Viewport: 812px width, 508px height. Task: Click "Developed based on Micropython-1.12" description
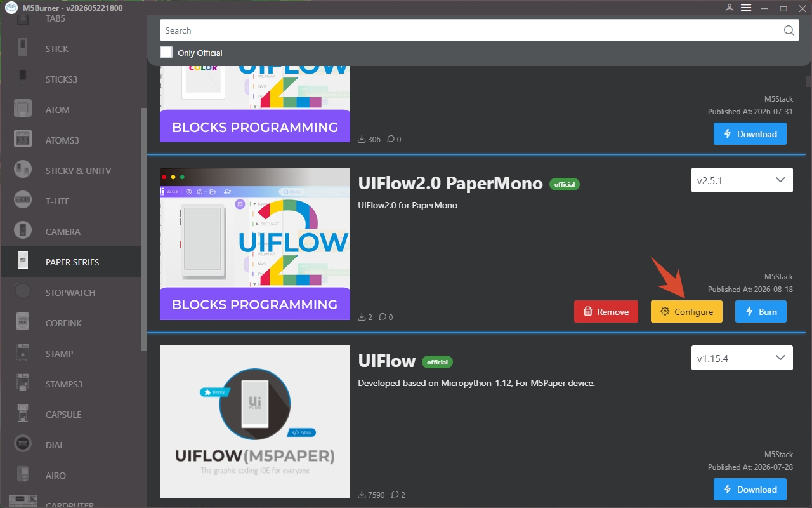[476, 383]
